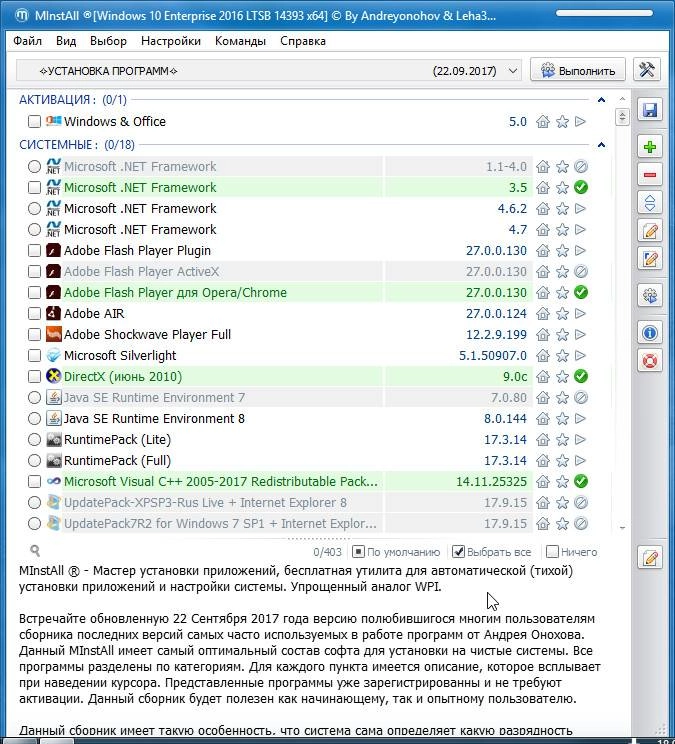Check Adobe Flash Player Plugin checkbox
The width and height of the screenshot is (675, 744).
(34, 251)
